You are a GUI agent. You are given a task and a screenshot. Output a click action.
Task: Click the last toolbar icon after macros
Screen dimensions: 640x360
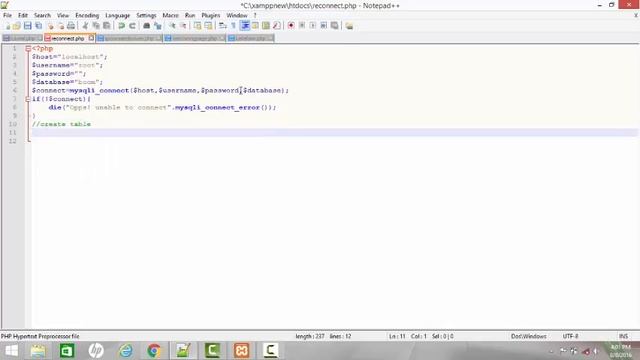349,26
